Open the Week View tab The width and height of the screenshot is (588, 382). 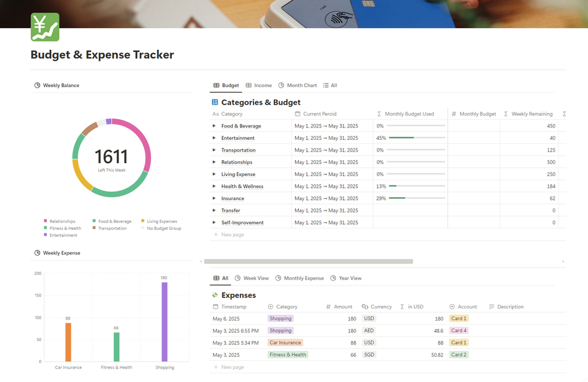point(252,278)
